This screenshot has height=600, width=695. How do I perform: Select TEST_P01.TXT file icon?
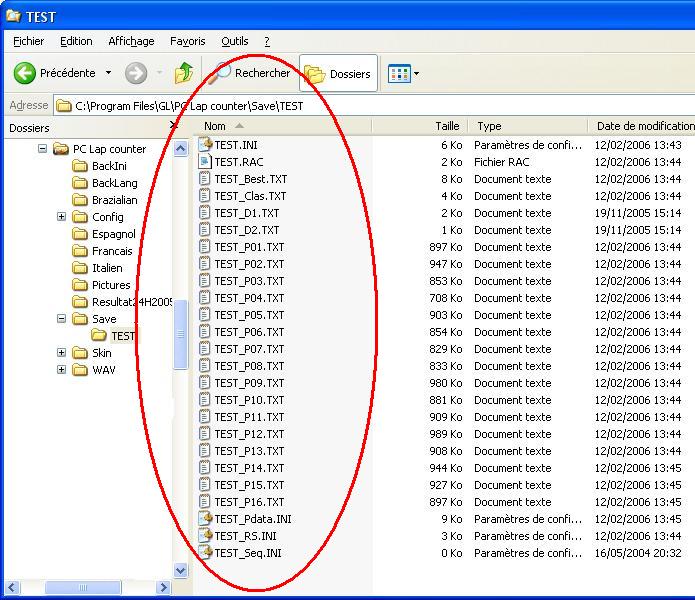(204, 246)
